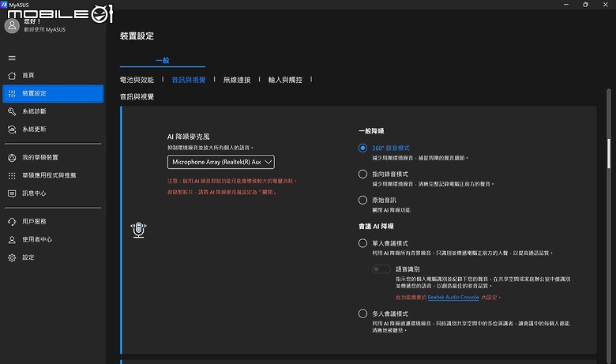The height and width of the screenshot is (364, 616).
Task: Click the 一般降噪 heading
Action: point(371,131)
